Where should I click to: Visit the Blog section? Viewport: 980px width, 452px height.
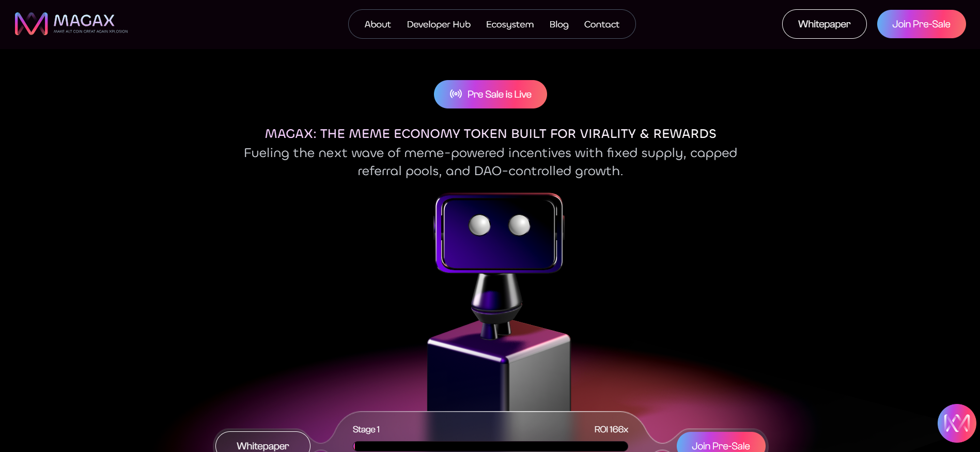click(559, 24)
